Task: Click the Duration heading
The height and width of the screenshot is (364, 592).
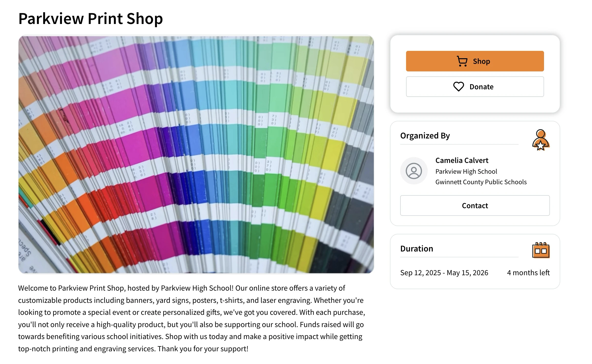Action: point(417,249)
